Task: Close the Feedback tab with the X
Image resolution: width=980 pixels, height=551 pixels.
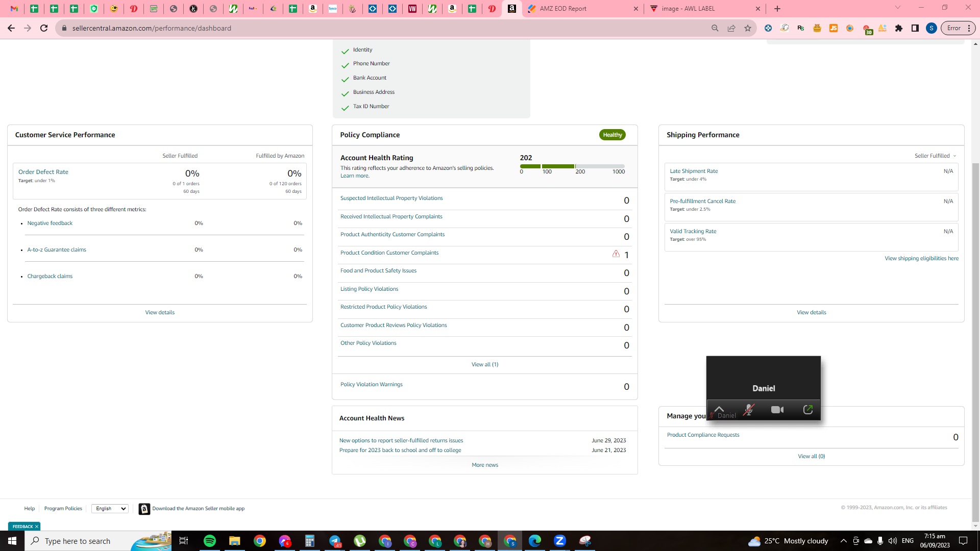Action: pos(37,527)
